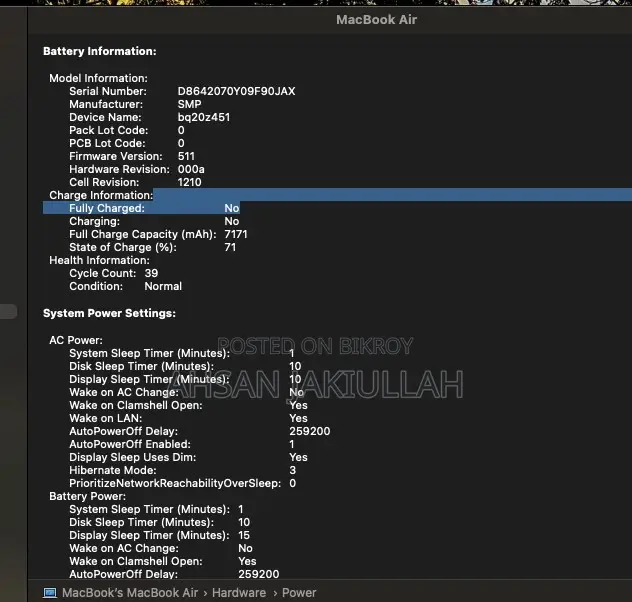Select the System Power Settings heading
This screenshot has width=632, height=602.
(x=109, y=313)
